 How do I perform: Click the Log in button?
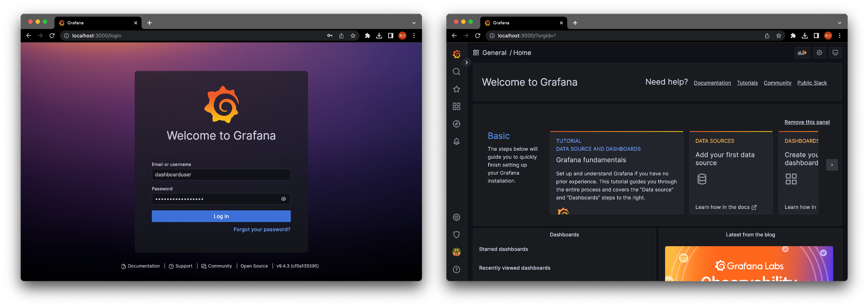click(x=221, y=216)
